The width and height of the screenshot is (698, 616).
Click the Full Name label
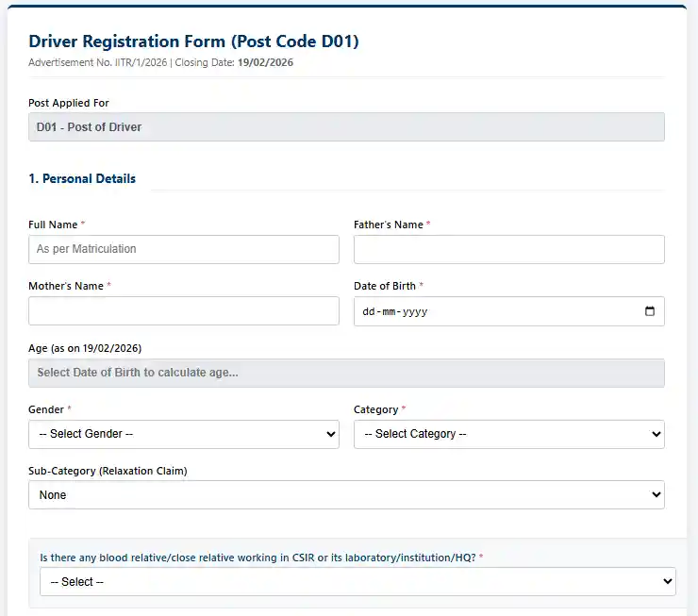53,225
